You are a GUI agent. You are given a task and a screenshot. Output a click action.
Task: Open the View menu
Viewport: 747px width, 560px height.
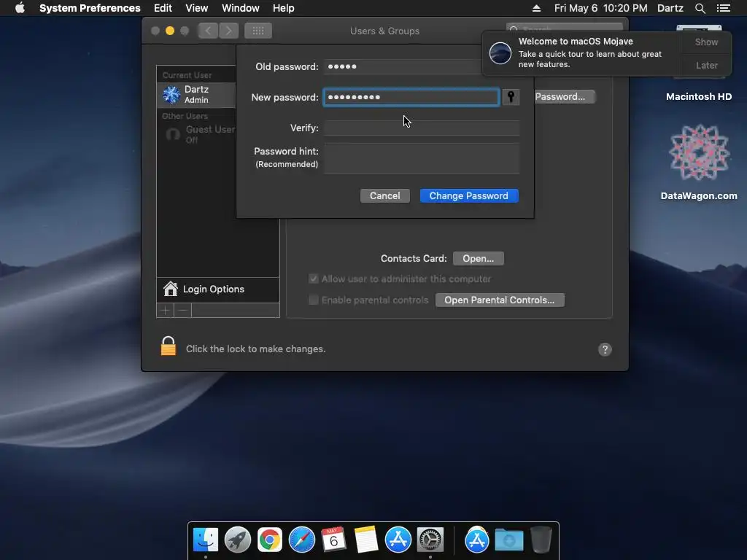[197, 8]
